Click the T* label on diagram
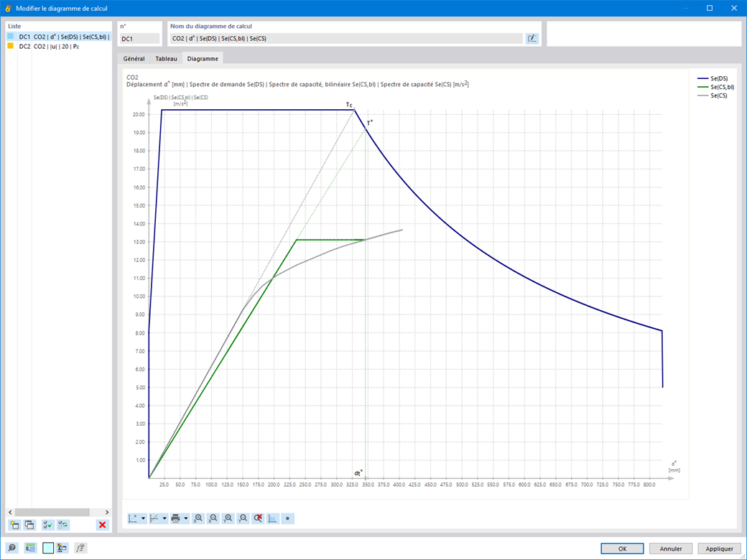Screen dimensions: 747x560 coord(370,123)
